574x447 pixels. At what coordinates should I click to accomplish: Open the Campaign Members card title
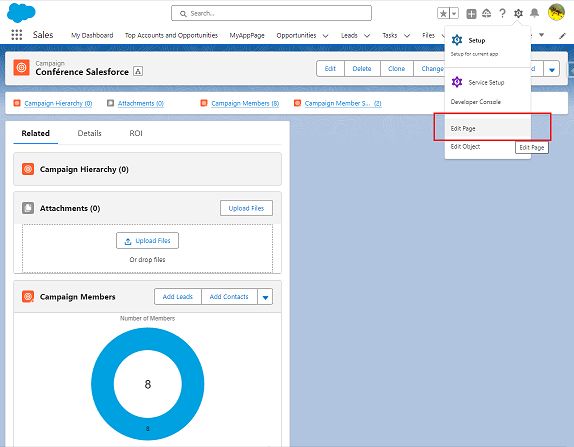78,297
